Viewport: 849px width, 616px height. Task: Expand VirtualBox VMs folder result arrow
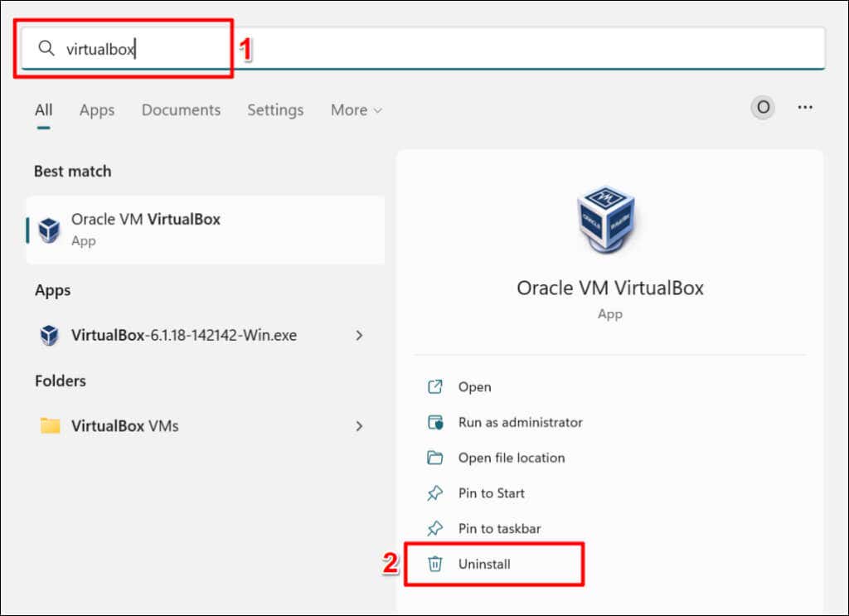coord(359,426)
